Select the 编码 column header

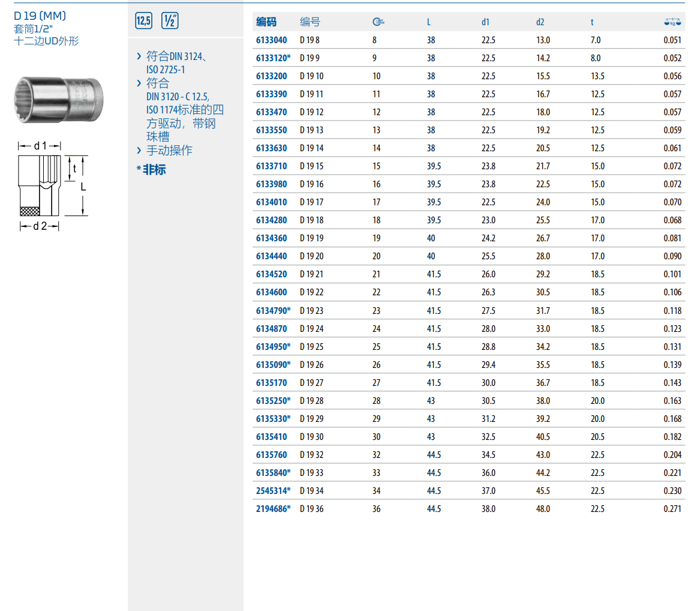tap(266, 22)
